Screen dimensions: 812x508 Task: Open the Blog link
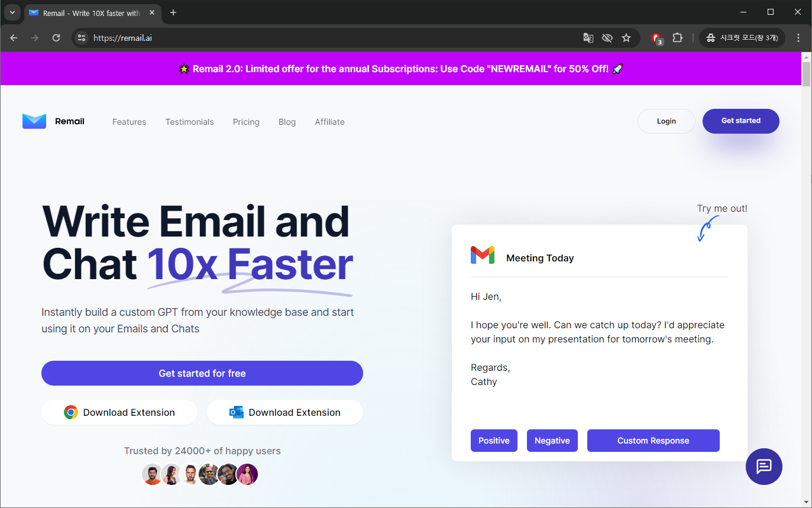click(287, 122)
